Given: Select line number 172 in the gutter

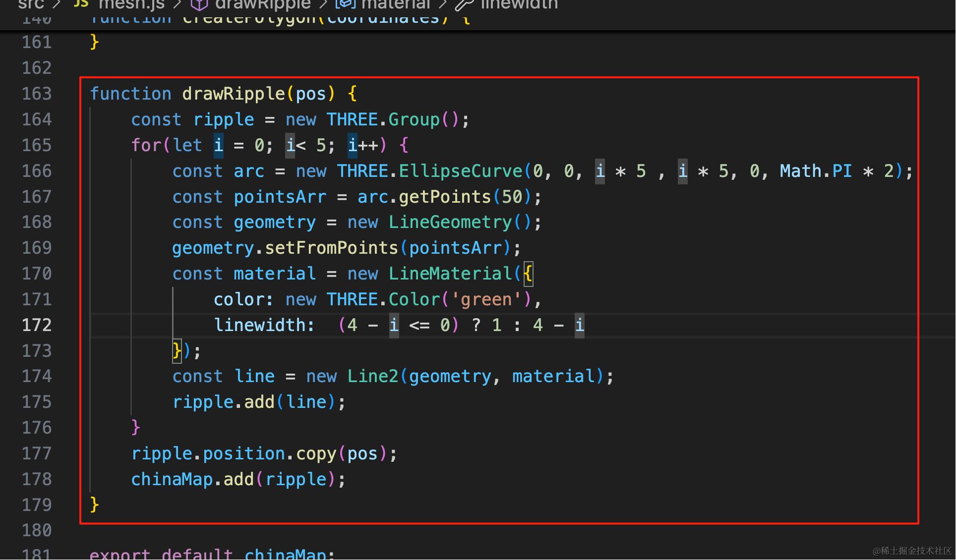Looking at the screenshot, I should click(37, 325).
